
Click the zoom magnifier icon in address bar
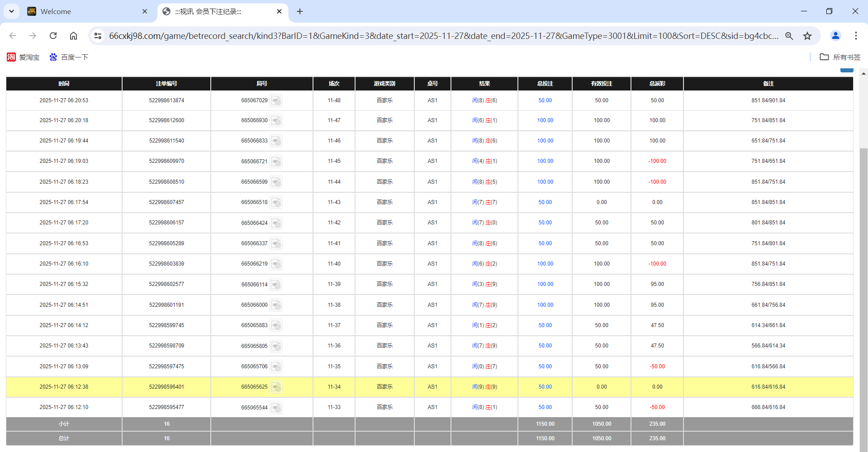coord(789,36)
